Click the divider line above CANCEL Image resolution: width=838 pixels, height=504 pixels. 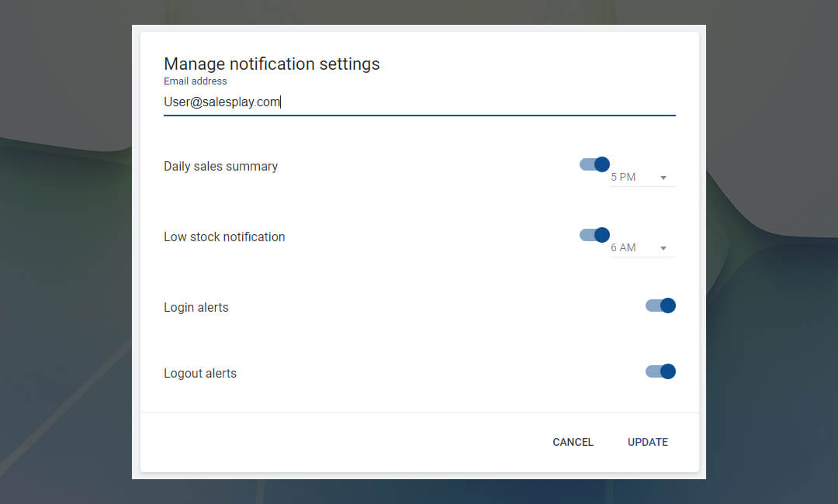[x=419, y=413]
